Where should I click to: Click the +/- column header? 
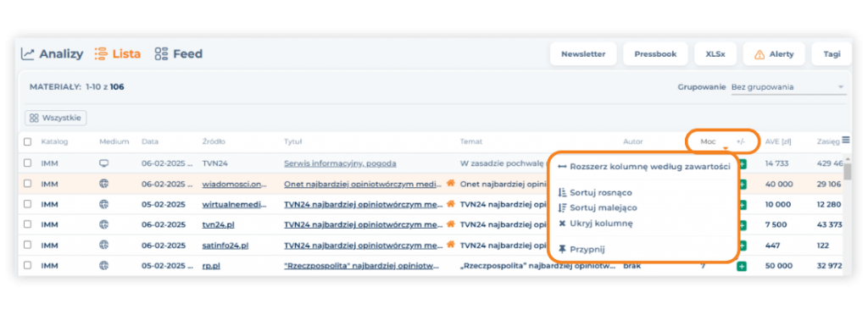tap(741, 142)
